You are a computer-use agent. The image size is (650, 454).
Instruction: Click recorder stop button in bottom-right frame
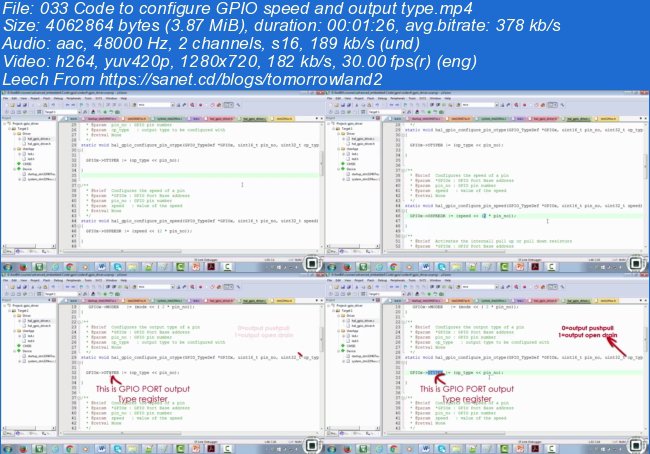(636, 446)
